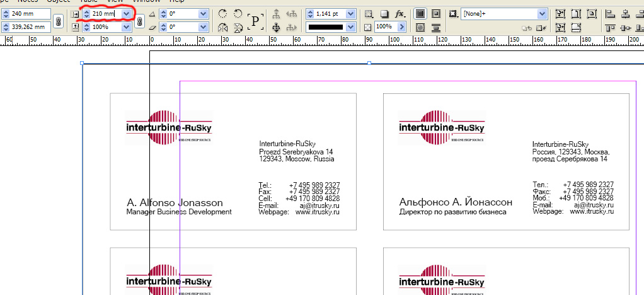This screenshot has height=295, width=644.
Task: Click 'Proezd Serebryakova 14' address line
Action: [296, 152]
